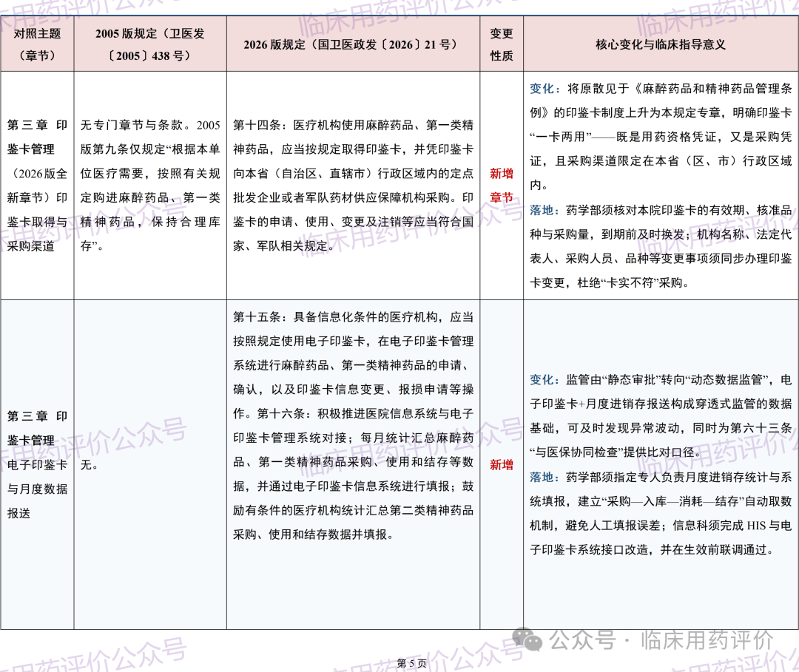The image size is (799, 672).
Task: Click the paragraph starting '第十四条：医疗机构使用麻醉药品'
Action: pos(353,186)
